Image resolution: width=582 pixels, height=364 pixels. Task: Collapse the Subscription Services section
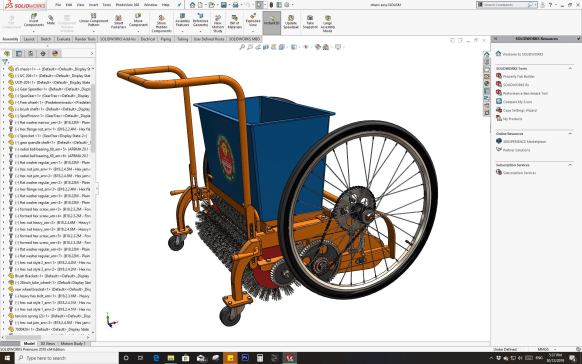coord(570,164)
